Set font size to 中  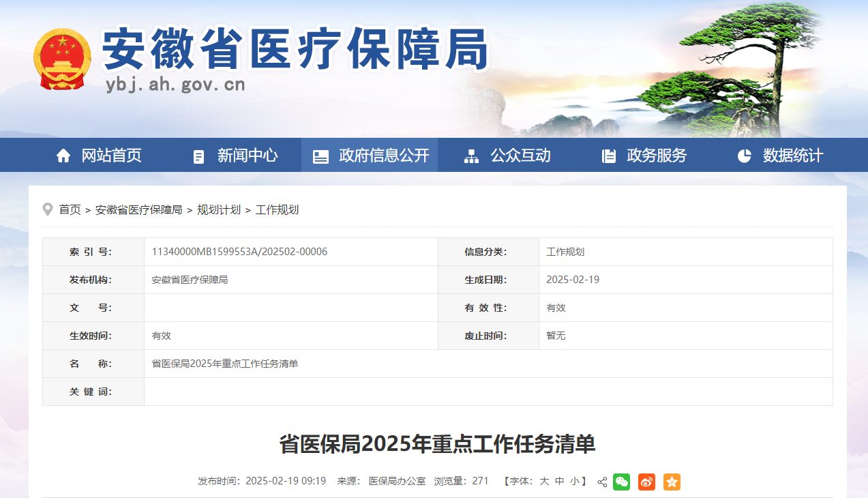(560, 481)
